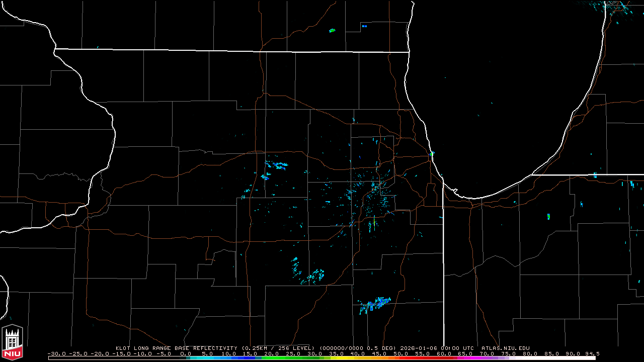Click the ATLAS.NIU.EDU text link
644x362 pixels.
pyautogui.click(x=505, y=348)
